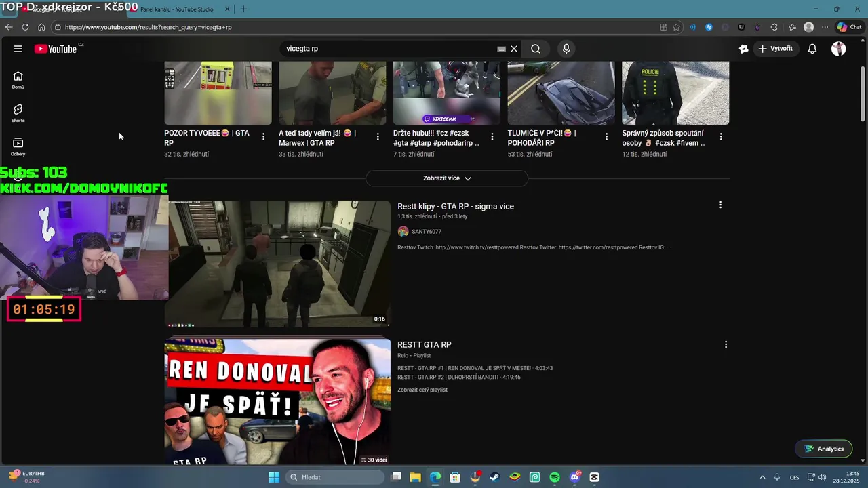
Task: Open Windows Start menu
Action: (x=274, y=477)
